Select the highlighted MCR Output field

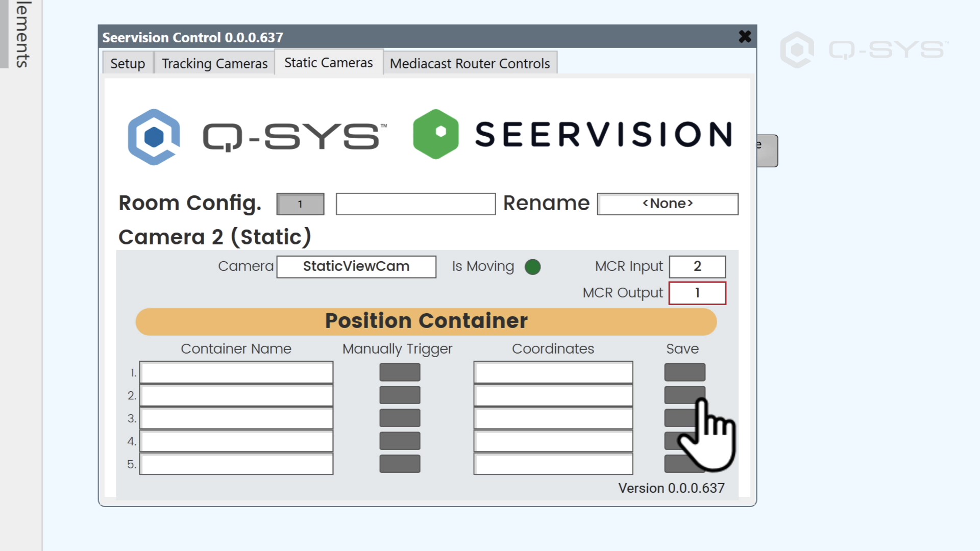(697, 293)
